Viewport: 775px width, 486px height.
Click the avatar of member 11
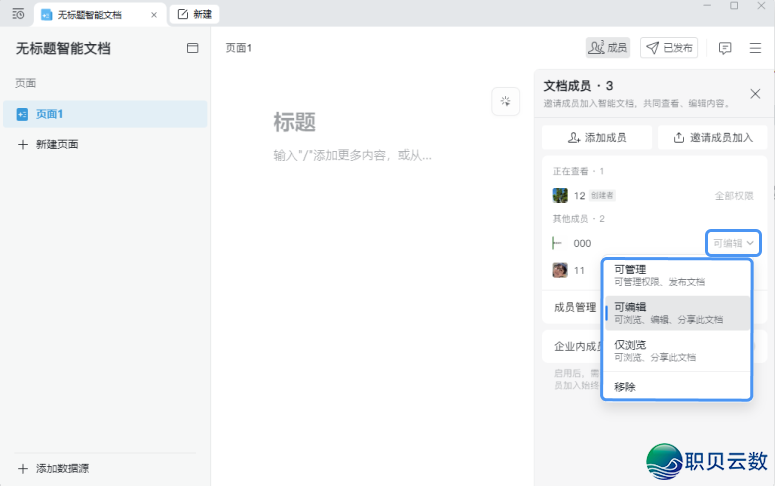click(560, 270)
